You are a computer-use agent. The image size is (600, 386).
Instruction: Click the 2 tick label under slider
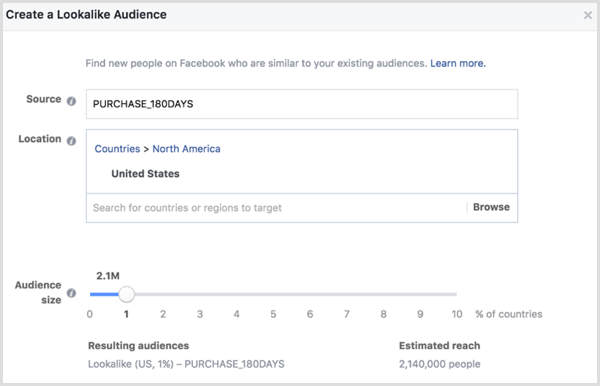[x=163, y=314]
